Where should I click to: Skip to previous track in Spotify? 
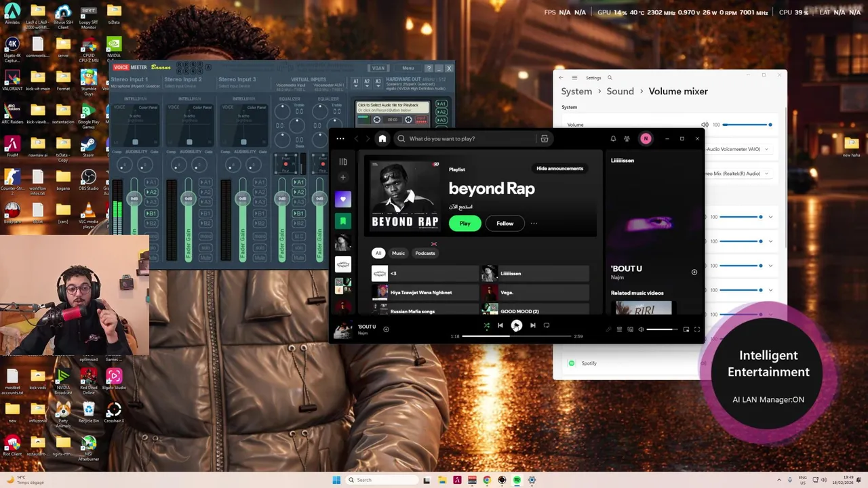tap(500, 326)
